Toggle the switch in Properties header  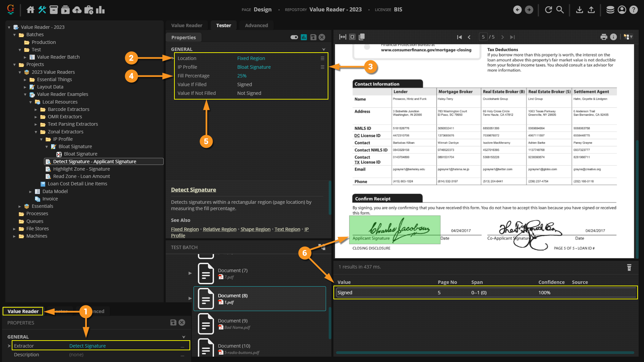(x=294, y=37)
